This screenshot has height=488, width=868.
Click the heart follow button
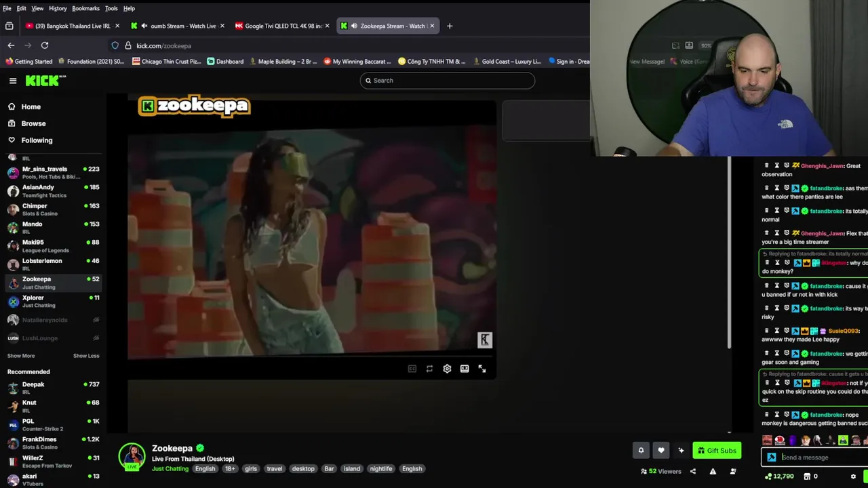(661, 450)
